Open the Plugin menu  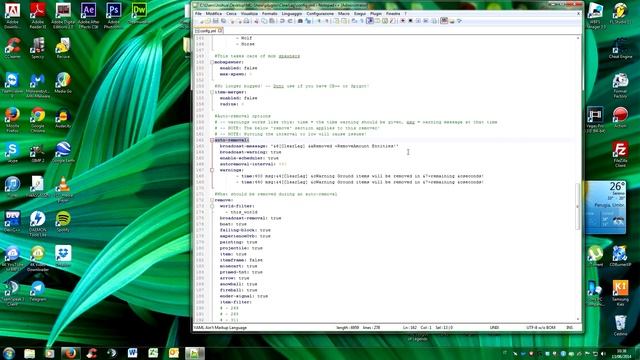(376, 13)
